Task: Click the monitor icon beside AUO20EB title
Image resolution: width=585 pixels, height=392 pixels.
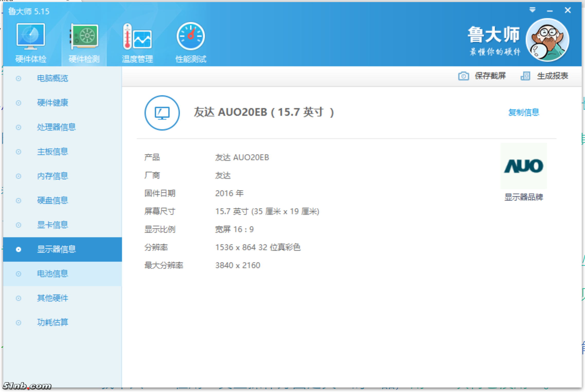Action: point(162,113)
